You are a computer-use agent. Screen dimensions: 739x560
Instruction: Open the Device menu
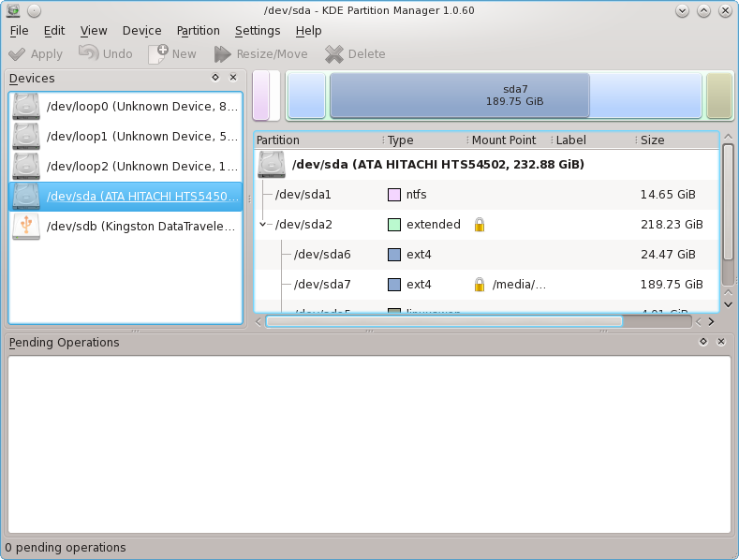(141, 31)
